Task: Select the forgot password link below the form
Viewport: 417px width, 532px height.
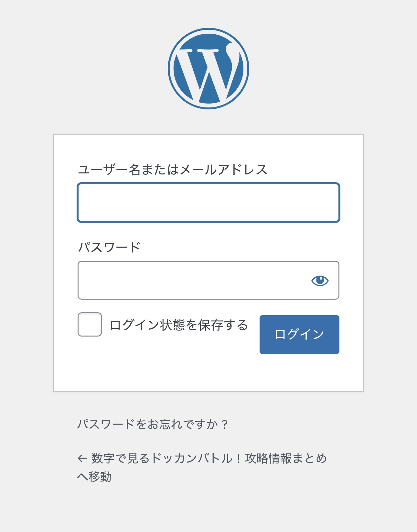Action: pyautogui.click(x=153, y=424)
